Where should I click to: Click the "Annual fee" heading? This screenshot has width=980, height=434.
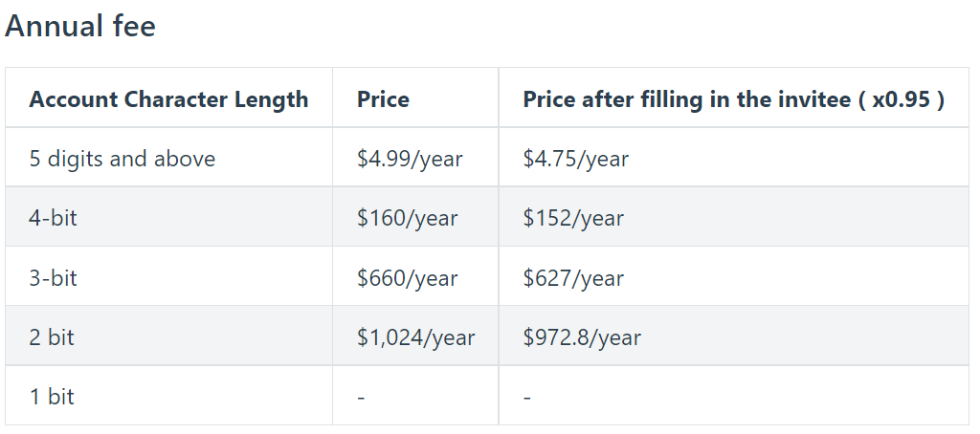(80, 26)
